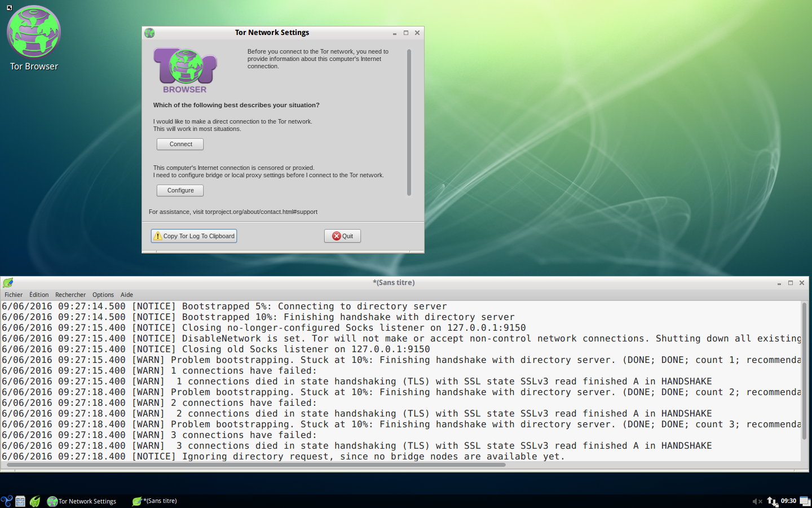Maximize the (Sans titre) editor window
The height and width of the screenshot is (508, 812).
tap(791, 283)
